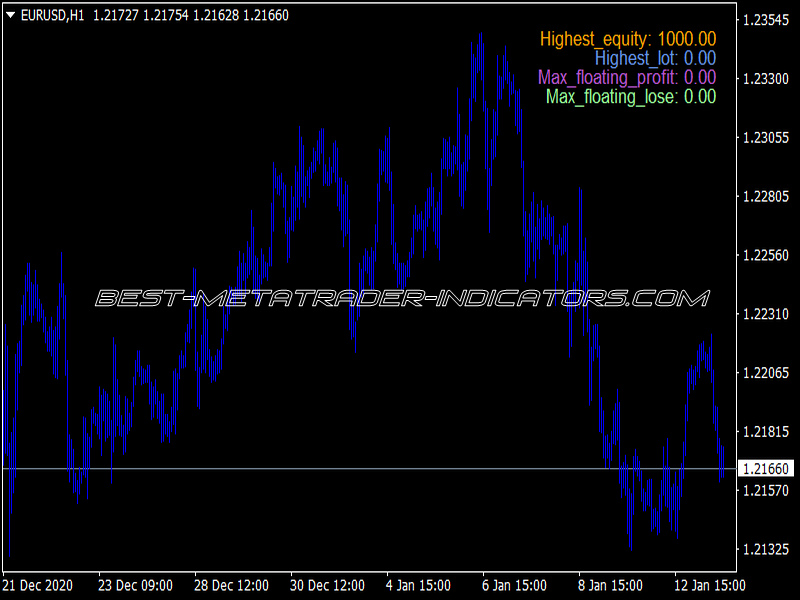The height and width of the screenshot is (600, 800).
Task: Click the 1.21570 price scale value
Action: 766,490
